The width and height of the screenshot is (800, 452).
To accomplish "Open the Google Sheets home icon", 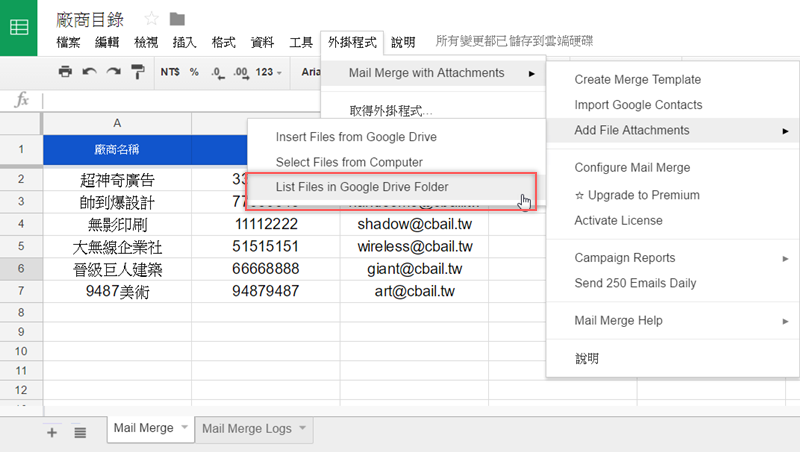I will [x=18, y=28].
